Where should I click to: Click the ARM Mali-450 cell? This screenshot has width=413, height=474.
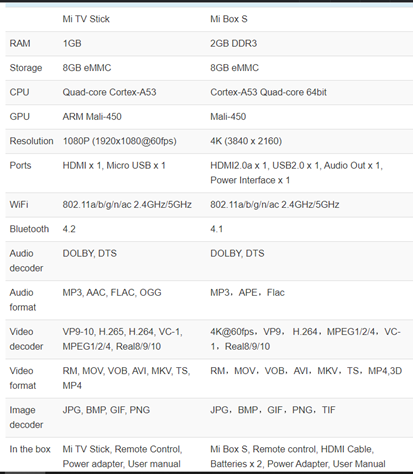pyautogui.click(x=92, y=117)
